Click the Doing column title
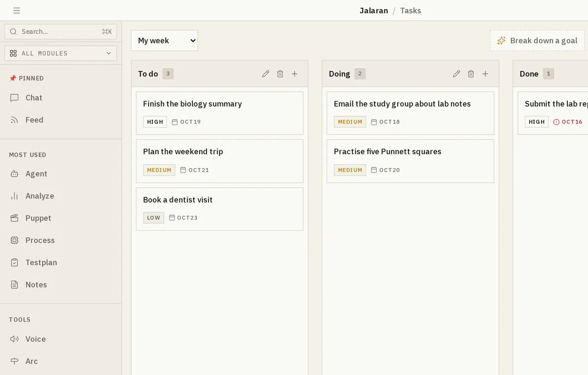The height and width of the screenshot is (375, 588). (339, 74)
